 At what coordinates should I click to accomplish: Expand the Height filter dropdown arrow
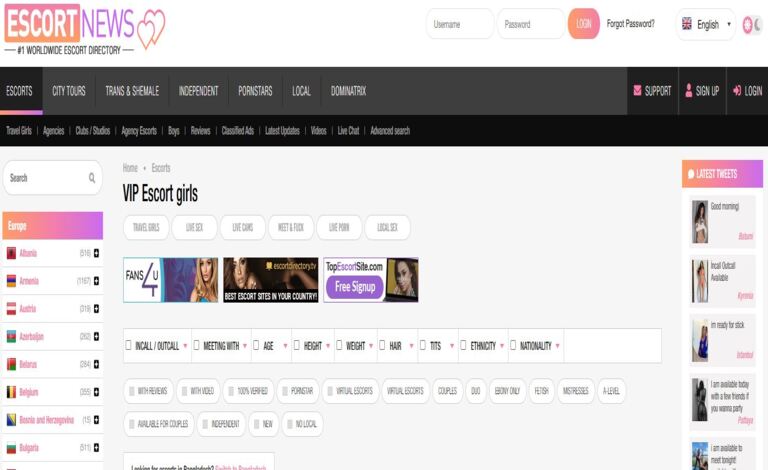point(328,347)
